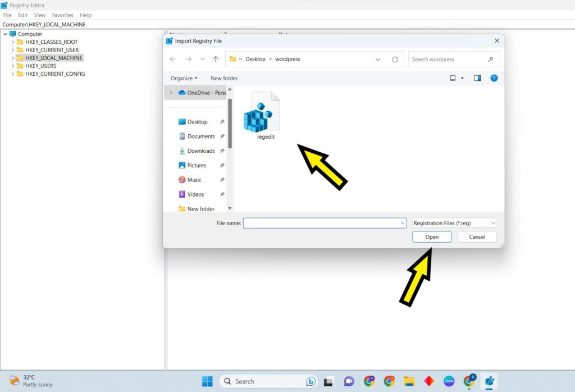Click the back navigation arrow
This screenshot has width=575, height=392.
172,59
